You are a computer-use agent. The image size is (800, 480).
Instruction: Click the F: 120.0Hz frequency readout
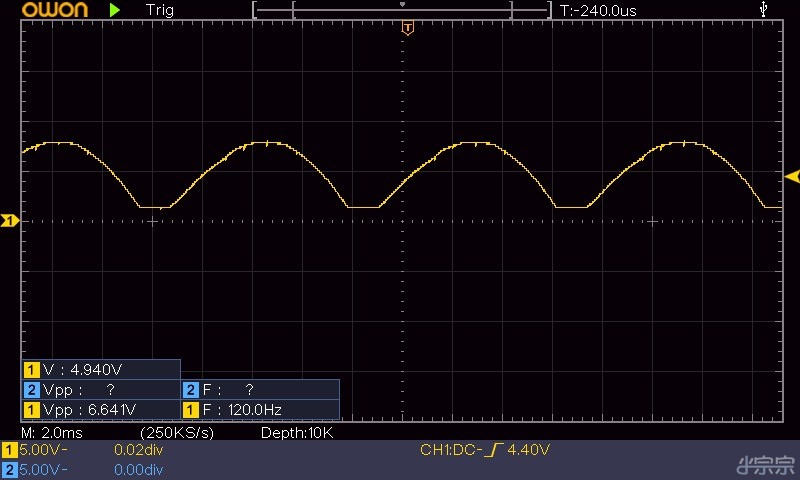260,409
